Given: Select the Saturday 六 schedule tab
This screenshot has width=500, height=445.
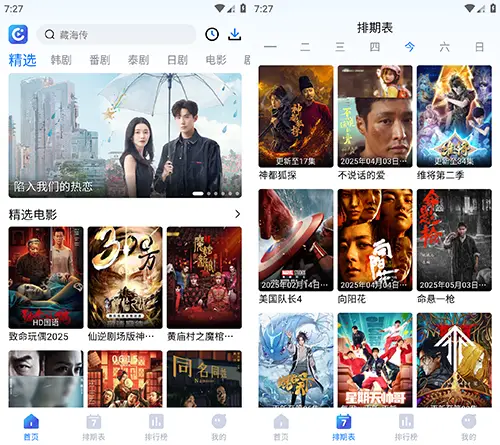Looking at the screenshot, I should [445, 47].
